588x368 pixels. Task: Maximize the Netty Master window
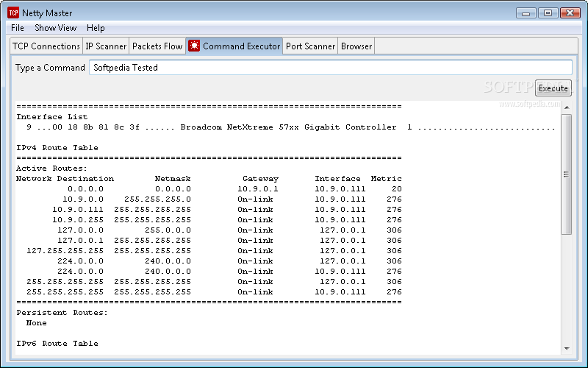(x=548, y=13)
